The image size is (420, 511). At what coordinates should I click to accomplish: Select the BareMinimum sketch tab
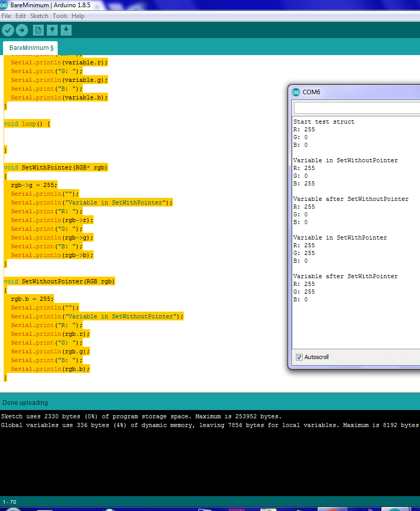tap(30, 48)
